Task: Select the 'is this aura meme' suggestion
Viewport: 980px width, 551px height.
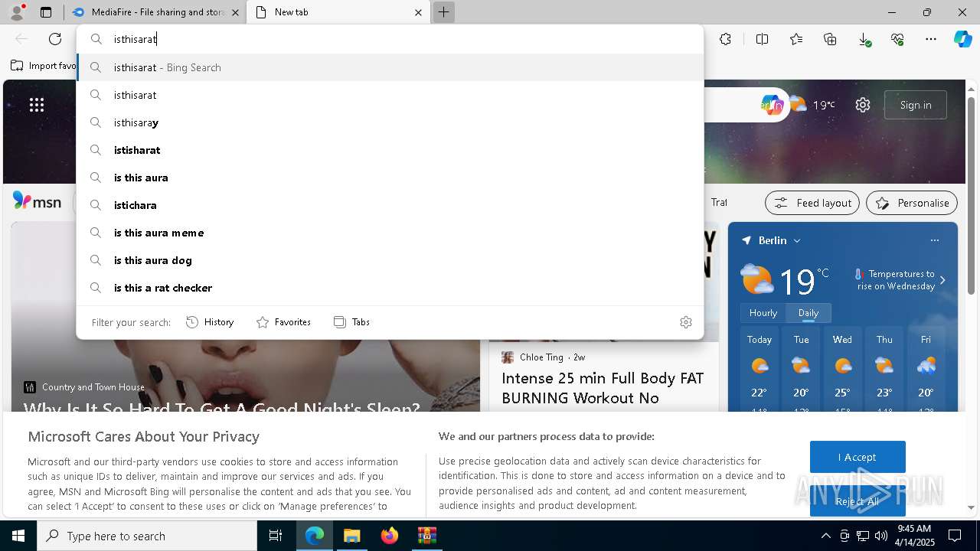Action: tap(390, 233)
